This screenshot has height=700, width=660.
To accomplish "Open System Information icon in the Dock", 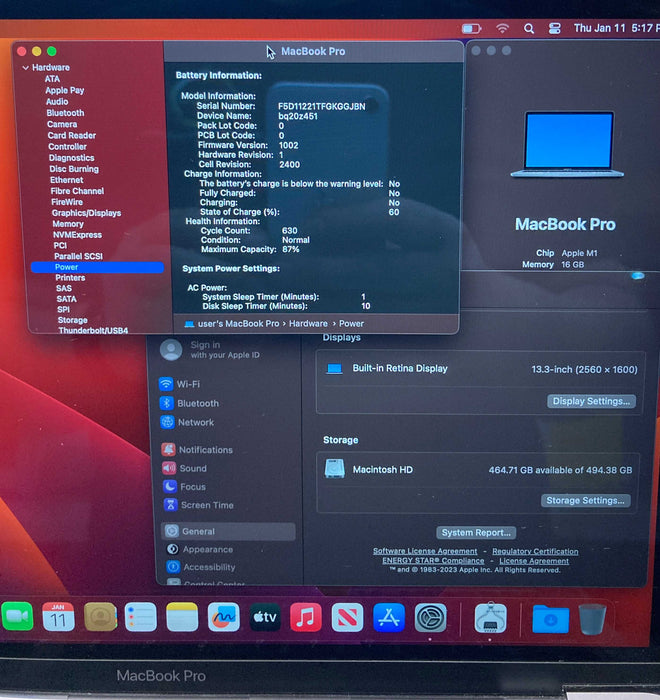I will point(490,617).
